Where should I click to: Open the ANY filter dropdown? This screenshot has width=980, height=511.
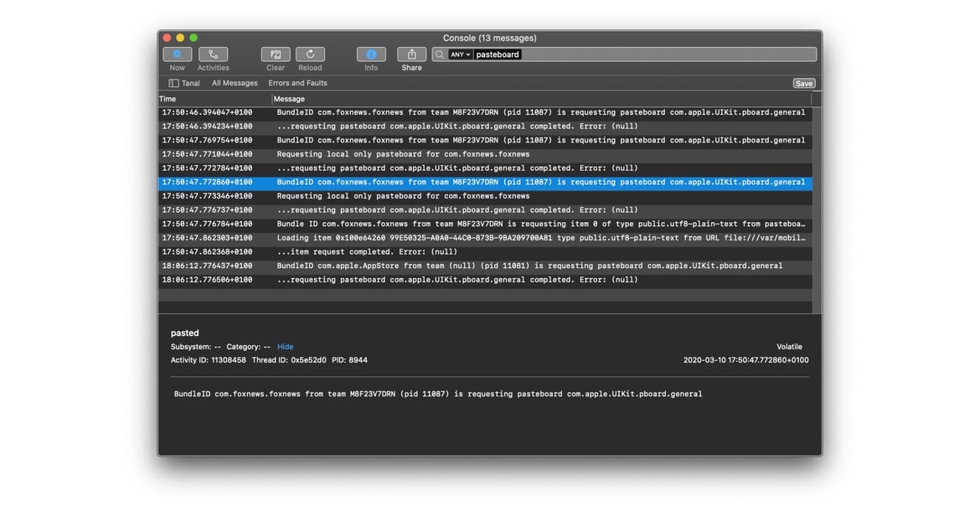pyautogui.click(x=460, y=54)
